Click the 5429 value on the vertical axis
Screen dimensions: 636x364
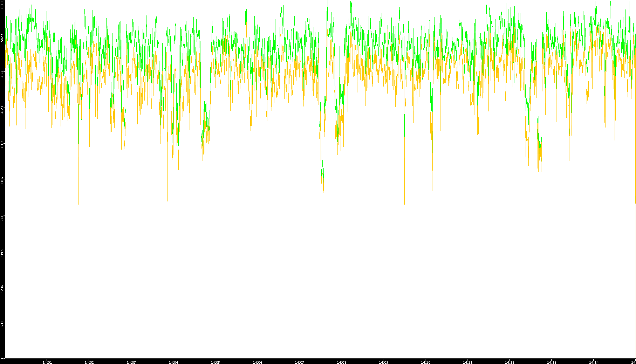2,38
